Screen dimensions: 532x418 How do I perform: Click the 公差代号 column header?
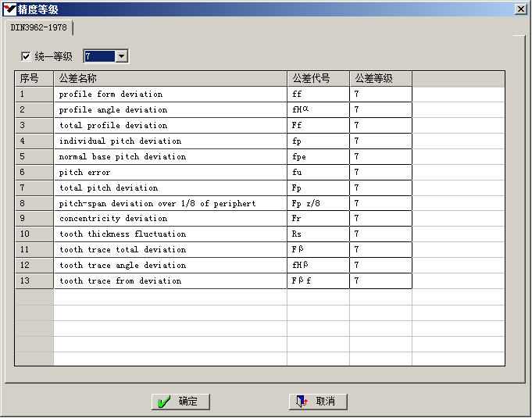[x=318, y=78]
